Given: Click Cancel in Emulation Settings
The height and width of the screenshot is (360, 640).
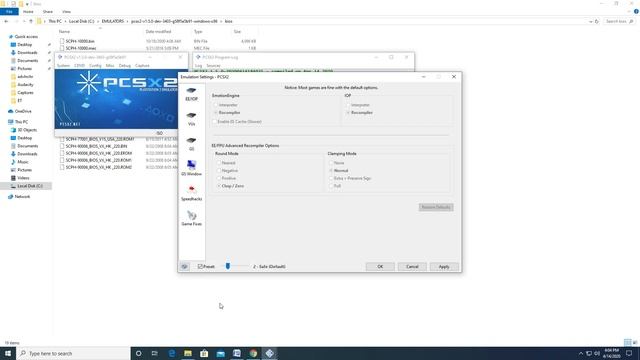Looking at the screenshot, I should pos(412,267).
